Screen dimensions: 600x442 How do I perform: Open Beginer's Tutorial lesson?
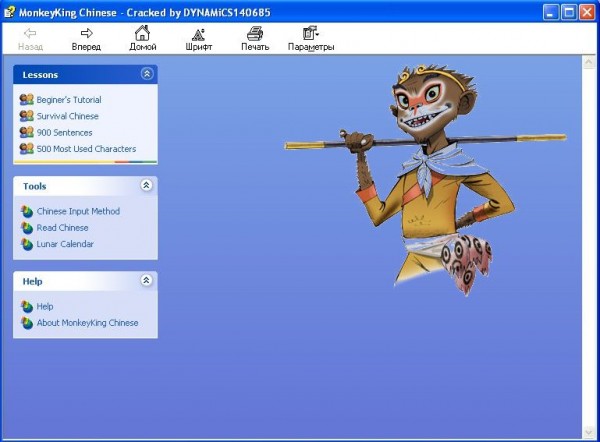(69, 100)
